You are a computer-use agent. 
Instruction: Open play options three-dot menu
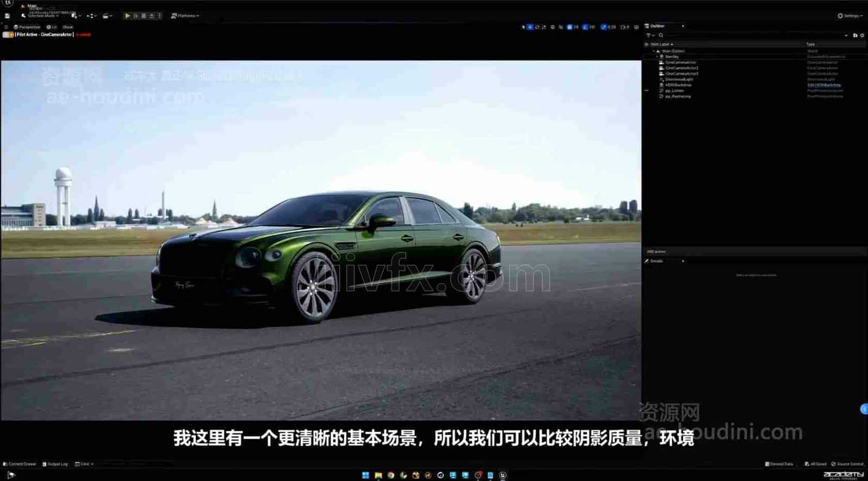click(x=159, y=16)
